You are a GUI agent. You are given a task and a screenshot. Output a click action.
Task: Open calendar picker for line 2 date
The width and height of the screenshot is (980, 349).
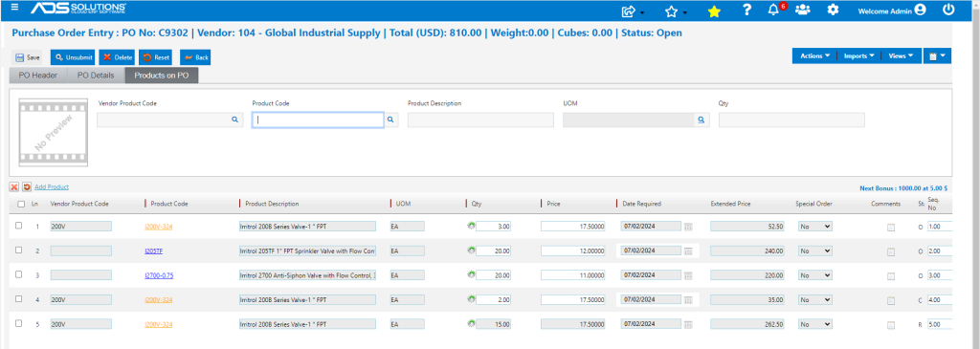pos(688,251)
